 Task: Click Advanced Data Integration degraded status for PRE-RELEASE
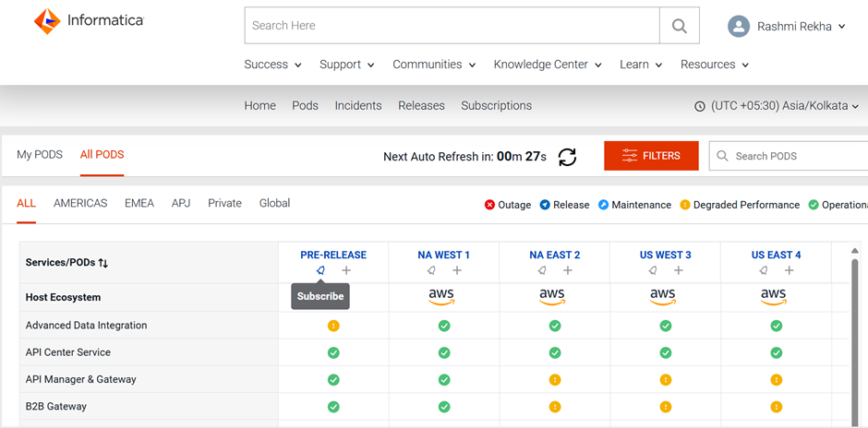click(333, 326)
